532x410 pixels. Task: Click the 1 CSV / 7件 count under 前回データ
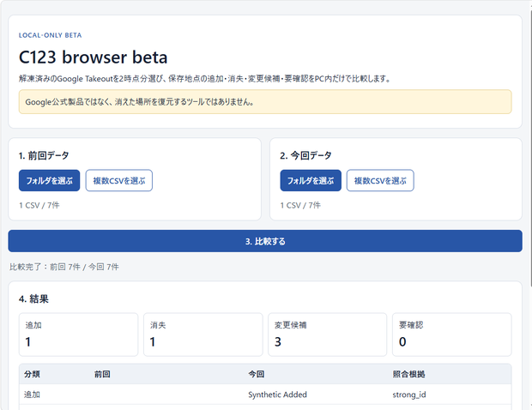point(39,205)
